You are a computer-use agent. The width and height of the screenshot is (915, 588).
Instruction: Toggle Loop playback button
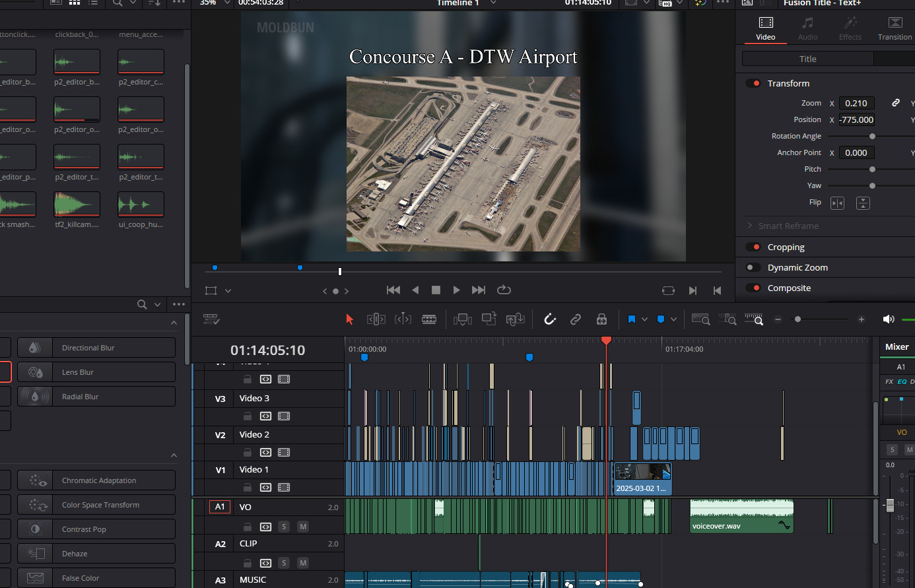coord(504,290)
